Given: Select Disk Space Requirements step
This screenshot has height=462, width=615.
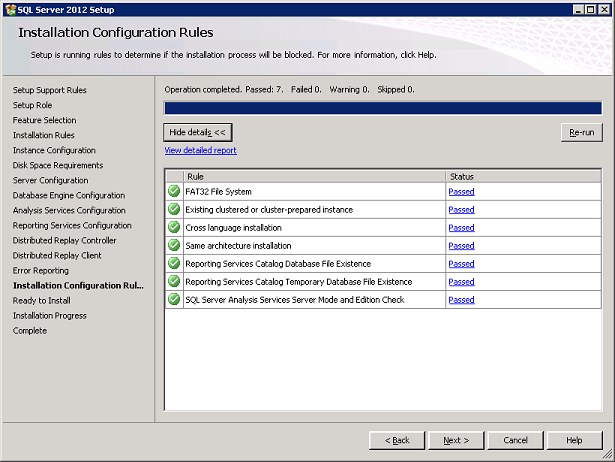Looking at the screenshot, I should point(58,166).
